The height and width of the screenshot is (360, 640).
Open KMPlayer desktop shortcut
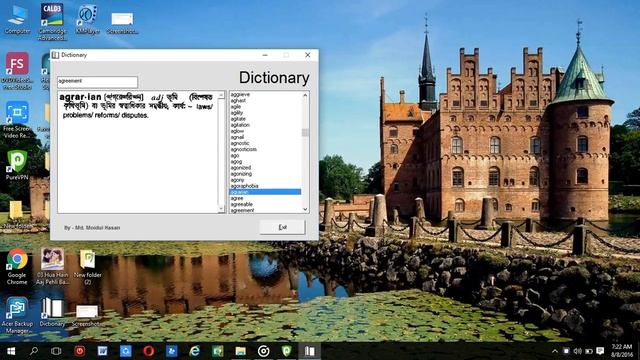tap(87, 20)
